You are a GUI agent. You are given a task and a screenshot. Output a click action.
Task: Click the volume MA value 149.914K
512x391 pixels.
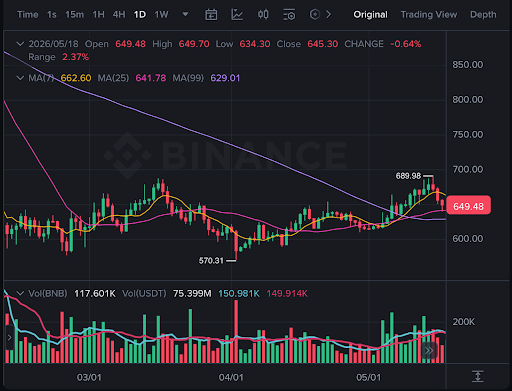click(x=287, y=293)
